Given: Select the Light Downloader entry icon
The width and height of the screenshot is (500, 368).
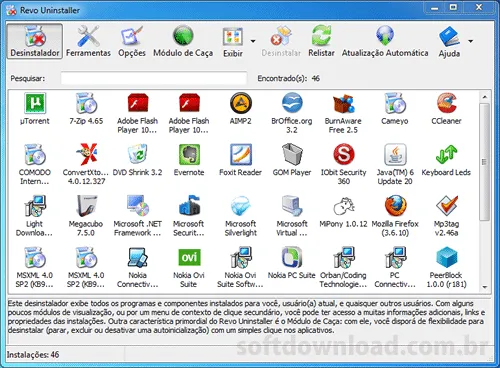Looking at the screenshot, I should (35, 206).
